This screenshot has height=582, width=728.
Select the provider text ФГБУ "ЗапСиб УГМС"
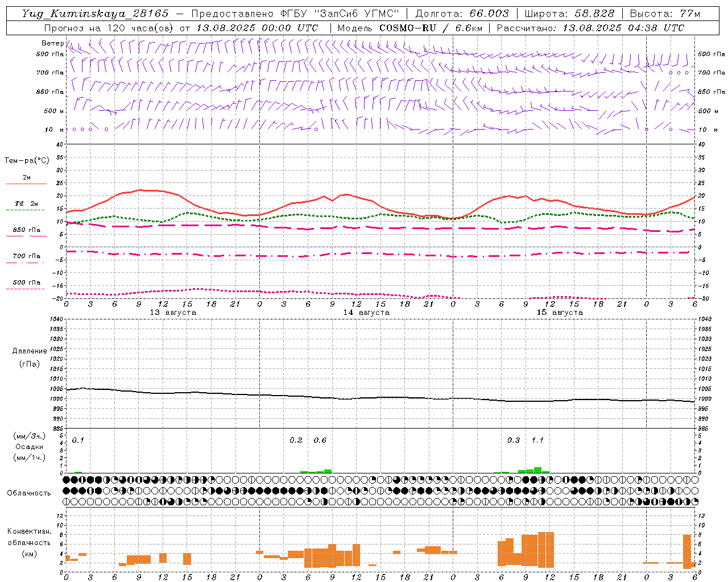(x=340, y=14)
